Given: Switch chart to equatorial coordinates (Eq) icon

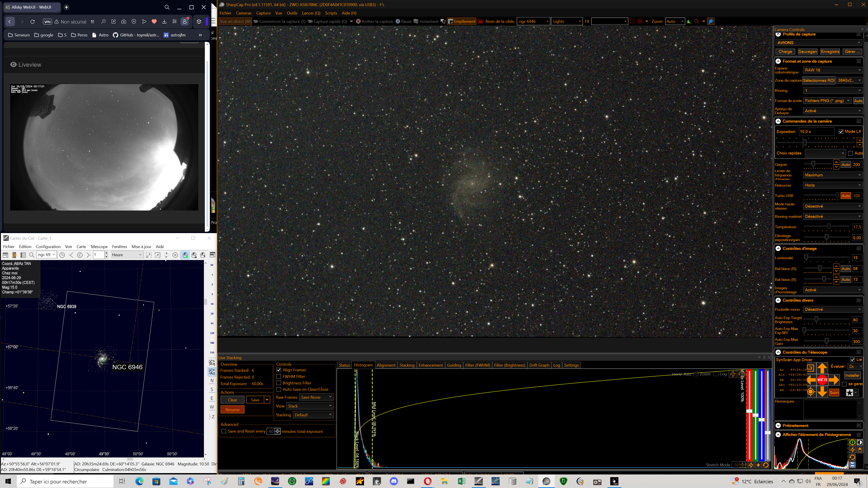Looking at the screenshot, I should click(212, 362).
